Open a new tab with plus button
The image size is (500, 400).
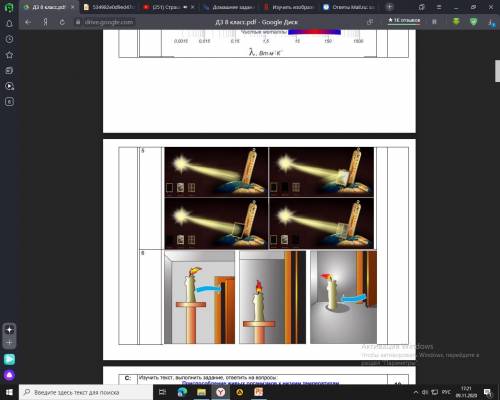coord(389,7)
